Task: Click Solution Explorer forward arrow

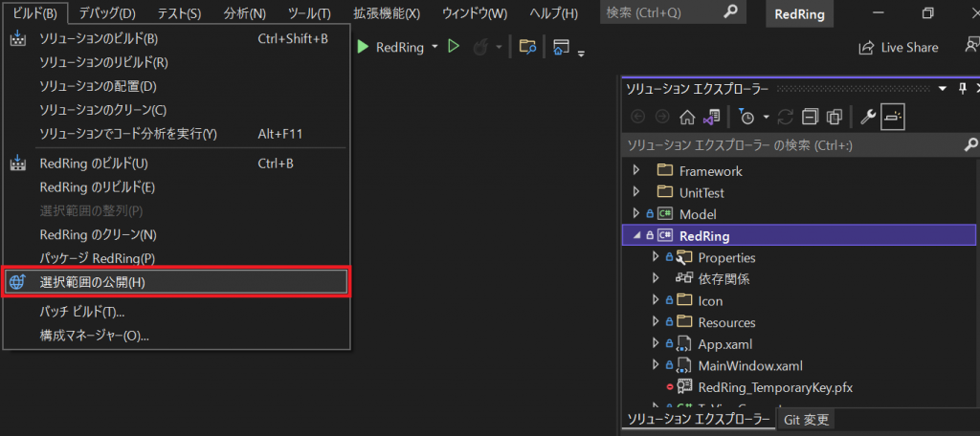Action: 662,117
